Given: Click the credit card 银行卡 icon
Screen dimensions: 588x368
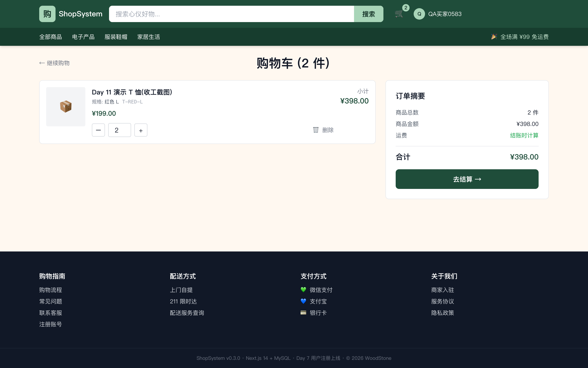Looking at the screenshot, I should click(303, 313).
